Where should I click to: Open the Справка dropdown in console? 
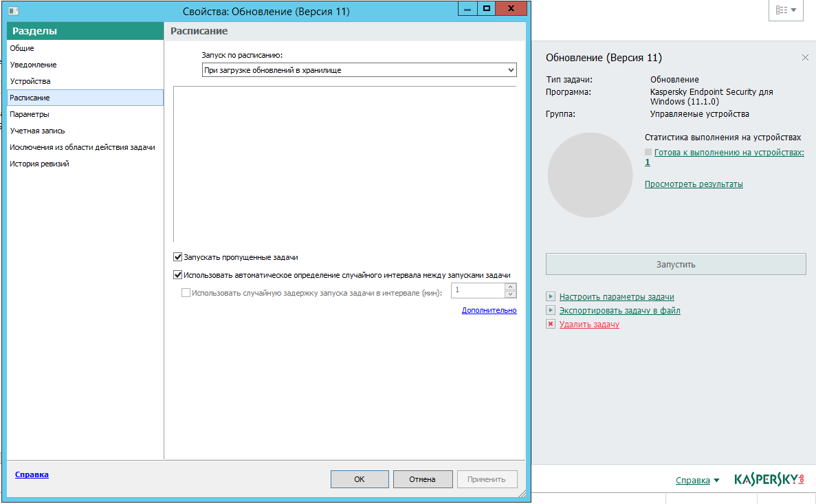tap(697, 480)
